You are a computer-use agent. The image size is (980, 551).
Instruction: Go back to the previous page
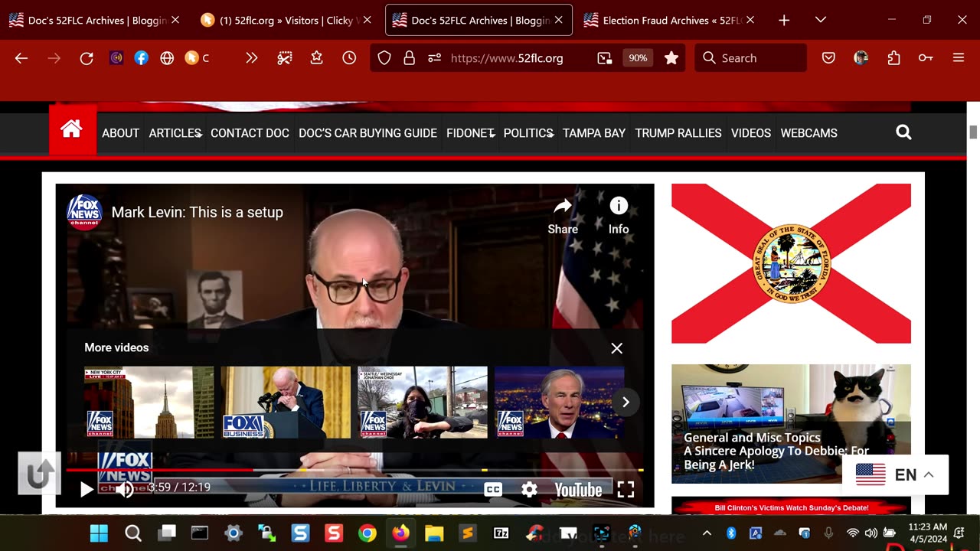[x=21, y=58]
